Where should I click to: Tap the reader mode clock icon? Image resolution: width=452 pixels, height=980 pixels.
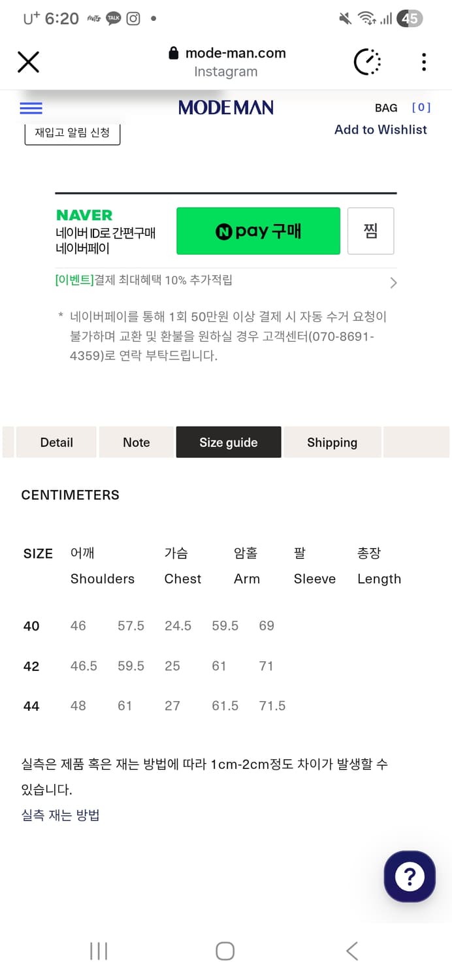(x=367, y=61)
